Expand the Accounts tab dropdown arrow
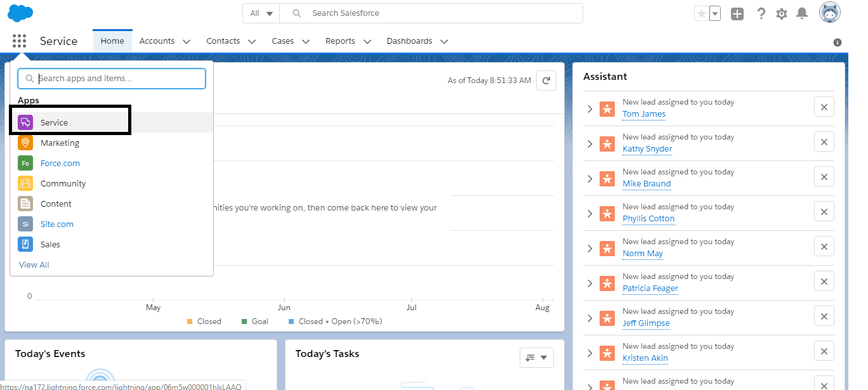The height and width of the screenshot is (390, 868). coord(187,41)
